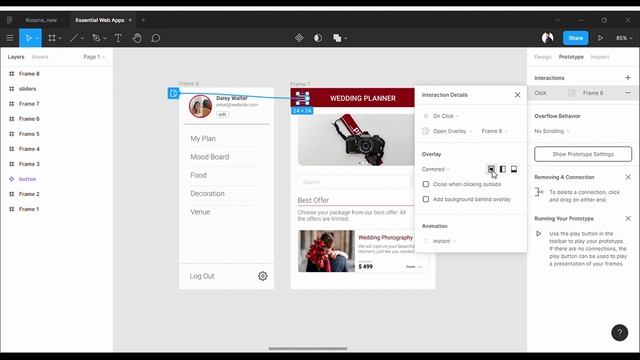Set overlay position to centered icon

[491, 169]
